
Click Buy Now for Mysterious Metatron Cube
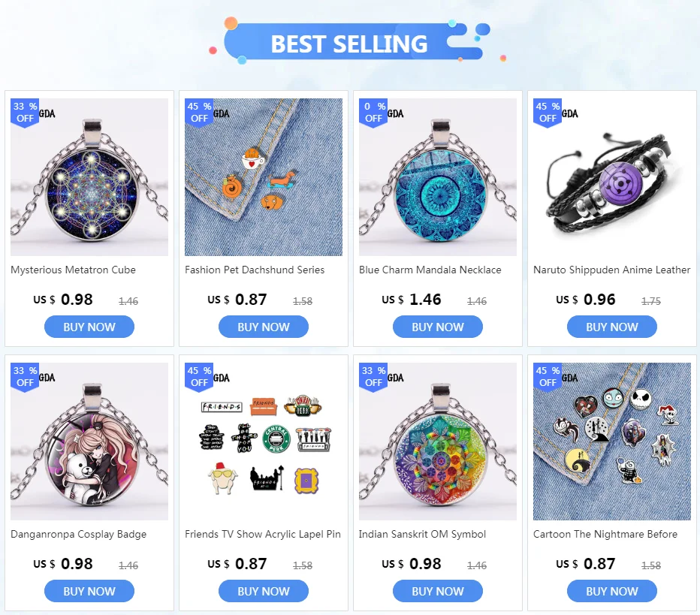pyautogui.click(x=89, y=327)
